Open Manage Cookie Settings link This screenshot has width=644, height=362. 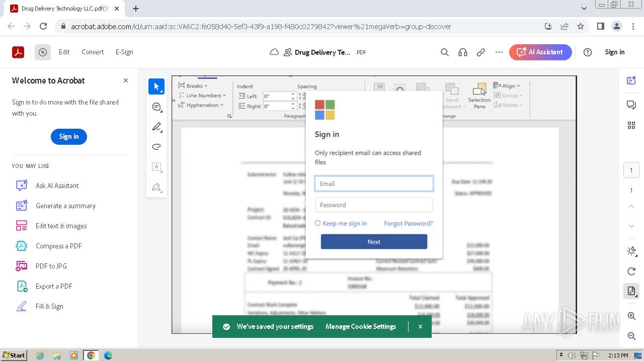coord(361,327)
